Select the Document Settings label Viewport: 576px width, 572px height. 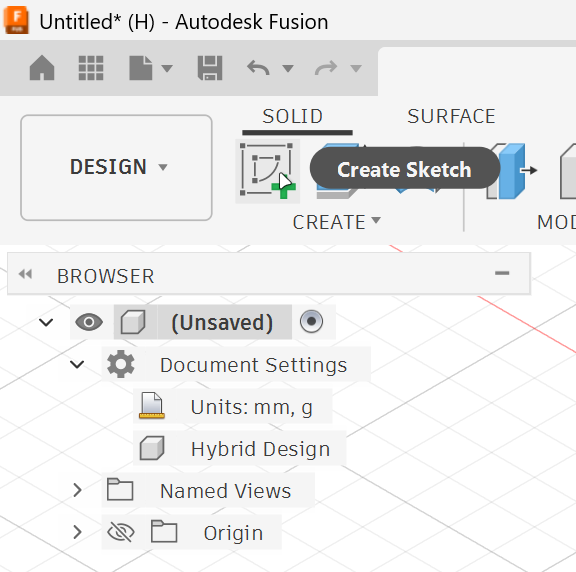click(x=253, y=365)
